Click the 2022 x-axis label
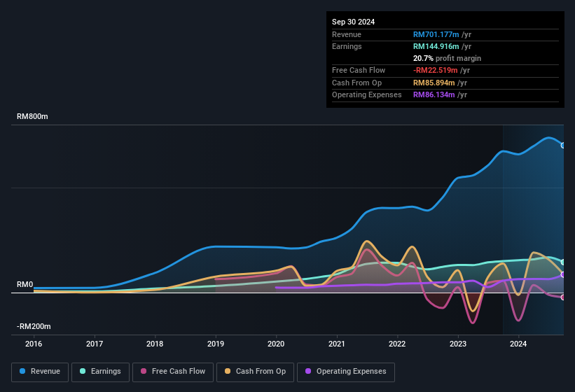Image resolution: width=575 pixels, height=392 pixels. (397, 344)
